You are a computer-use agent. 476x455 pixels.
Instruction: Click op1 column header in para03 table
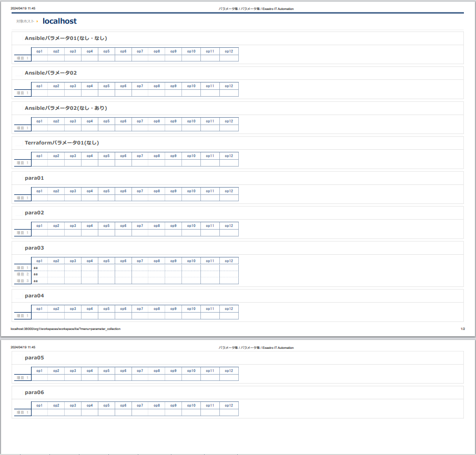coord(39,261)
